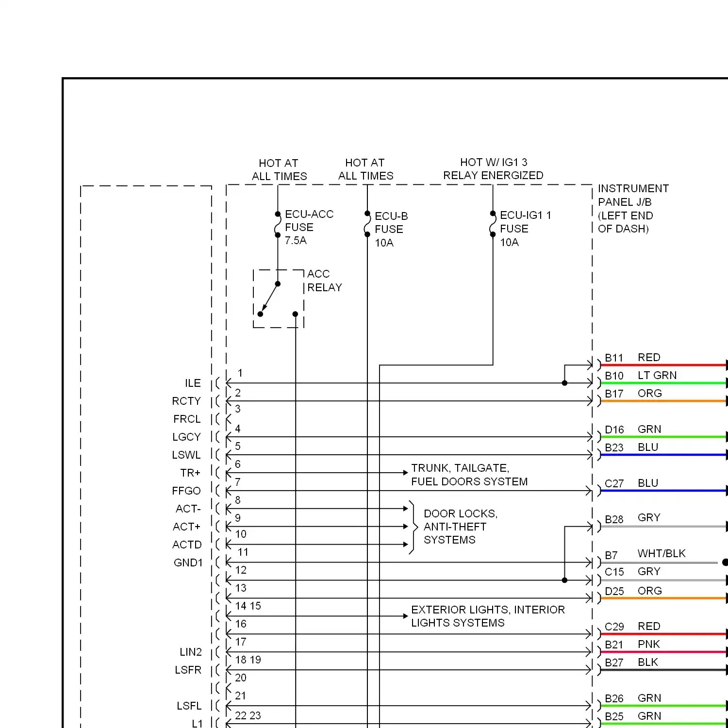Select the C15 GRY wire label
Image resolution: width=728 pixels, height=728 pixels.
pos(632,572)
